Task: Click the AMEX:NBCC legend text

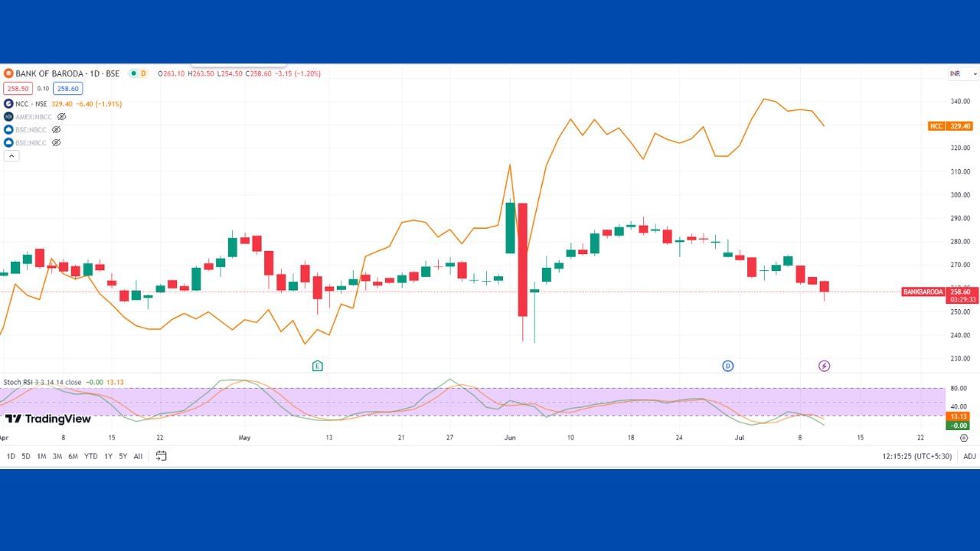Action: click(x=34, y=116)
